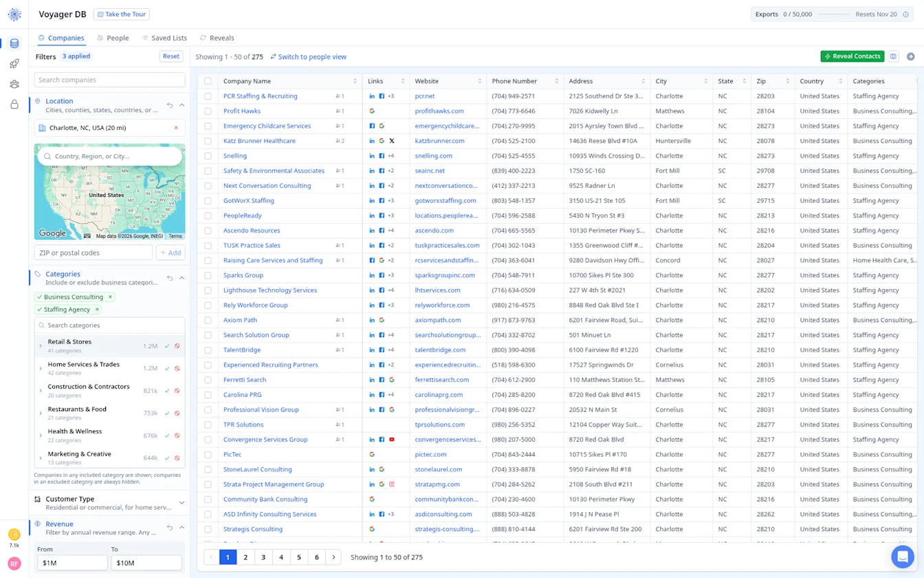Open the team group icon in the left sidebar

(x=14, y=84)
